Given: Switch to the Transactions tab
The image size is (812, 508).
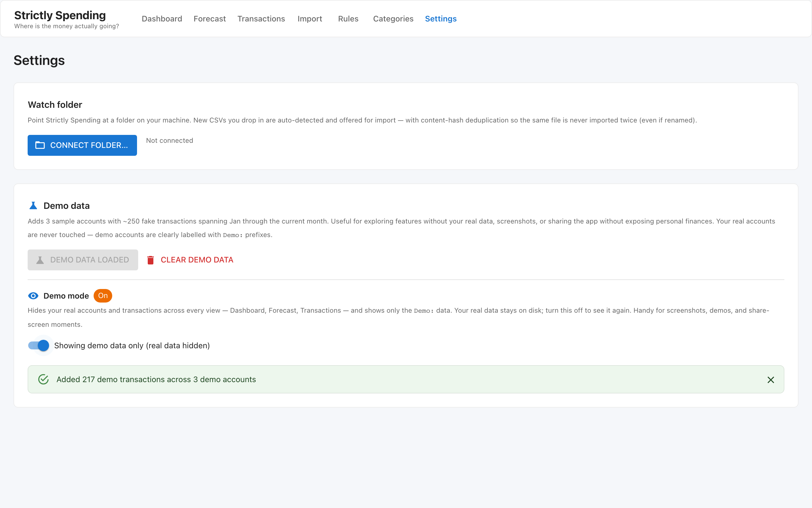Looking at the screenshot, I should (261, 19).
